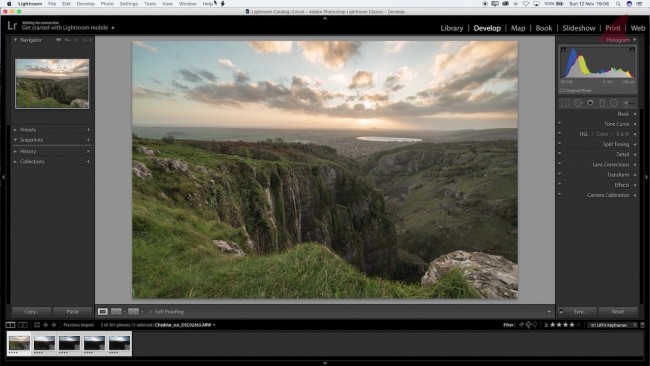The height and width of the screenshot is (366, 650).
Task: Toggle the Lens Corrections panel switch
Action: click(x=560, y=163)
